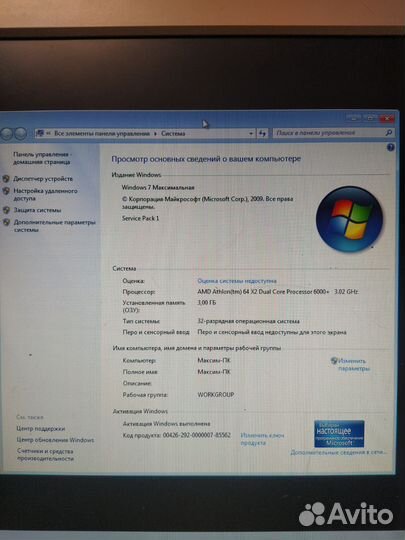
Task: Expand the leading double chevron in address bar
Action: 49,133
